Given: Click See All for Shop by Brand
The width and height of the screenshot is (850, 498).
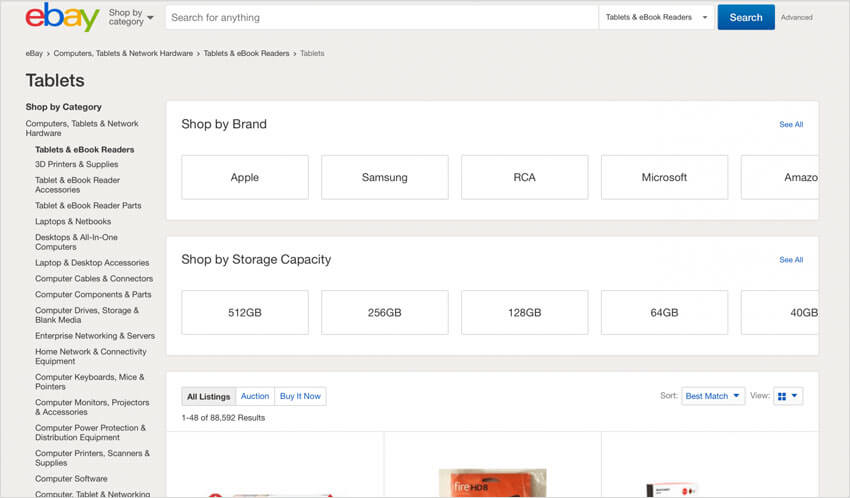Looking at the screenshot, I should [791, 124].
